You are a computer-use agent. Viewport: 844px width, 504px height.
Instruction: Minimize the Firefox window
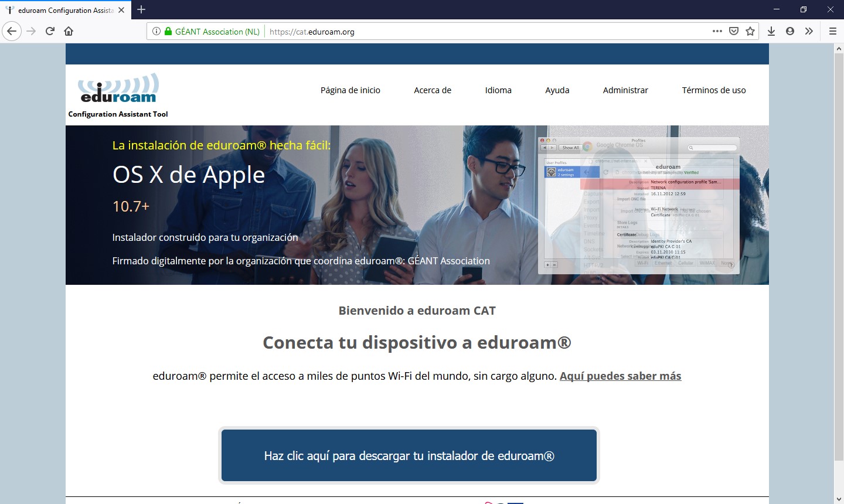(777, 9)
